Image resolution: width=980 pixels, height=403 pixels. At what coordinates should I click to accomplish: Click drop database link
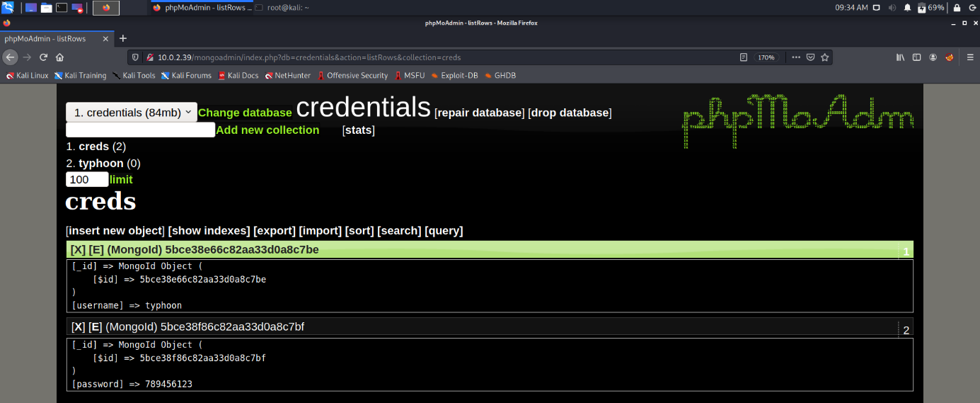[570, 113]
